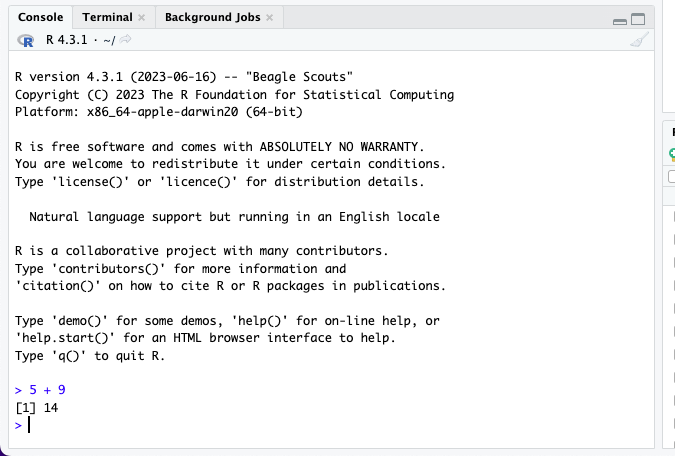Click the '5 + 9' command line
The image size is (675, 456).
coord(47,390)
